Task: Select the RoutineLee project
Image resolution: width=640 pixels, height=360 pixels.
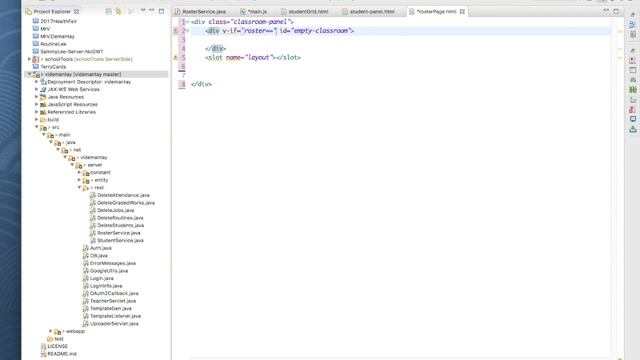Action: tap(53, 44)
